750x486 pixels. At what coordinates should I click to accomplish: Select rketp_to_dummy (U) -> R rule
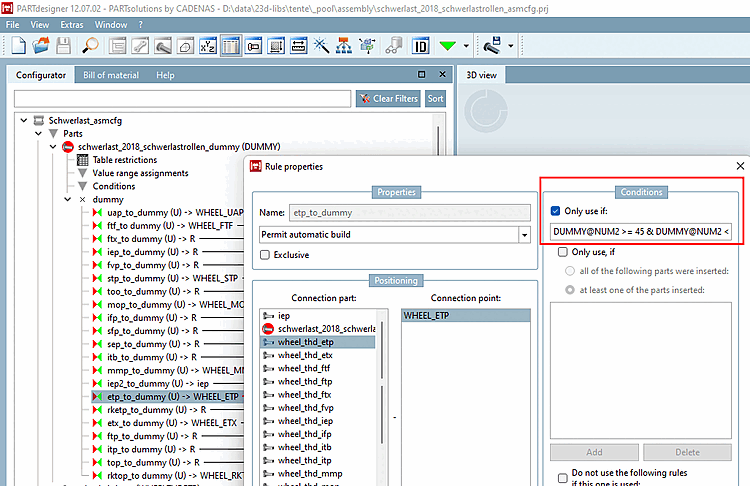[x=156, y=410]
